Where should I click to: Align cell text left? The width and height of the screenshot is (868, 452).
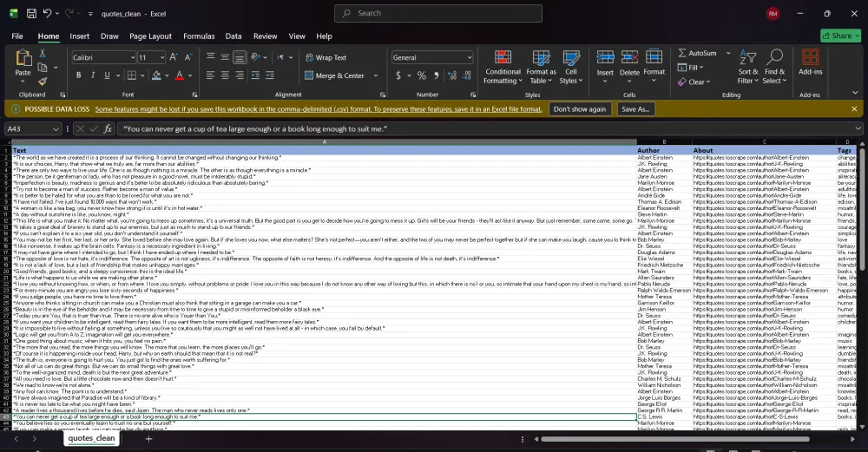(210, 75)
